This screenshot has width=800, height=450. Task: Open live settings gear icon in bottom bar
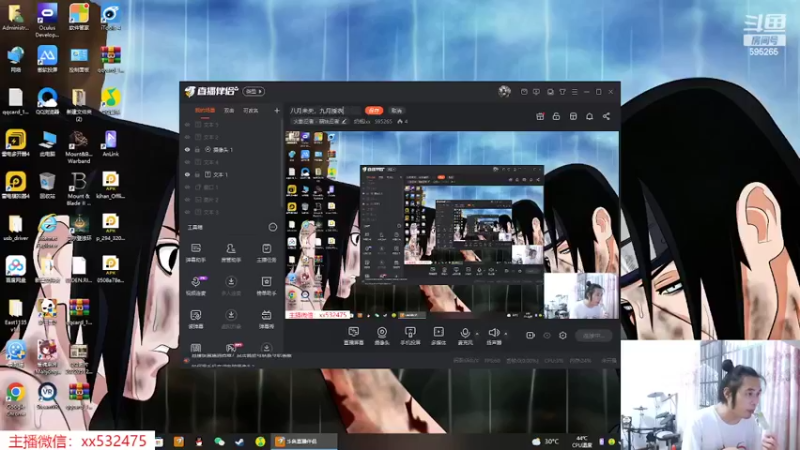tap(563, 335)
